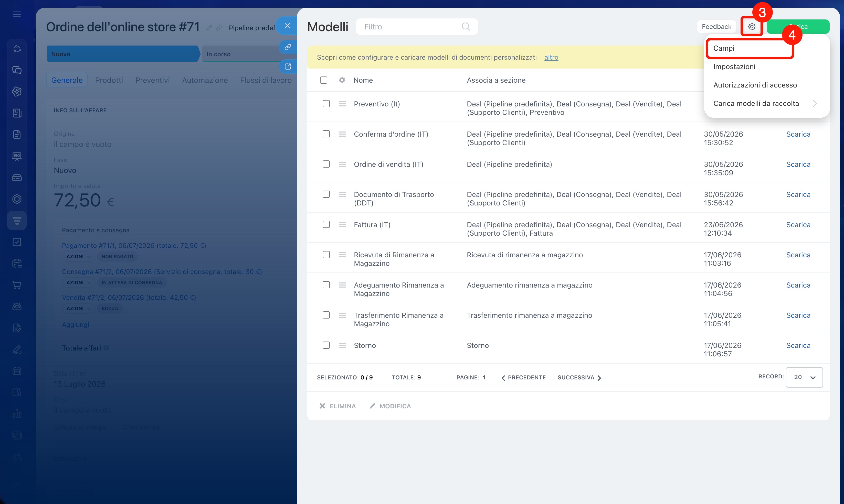Click the copy link icon beside deal title

pos(219,28)
